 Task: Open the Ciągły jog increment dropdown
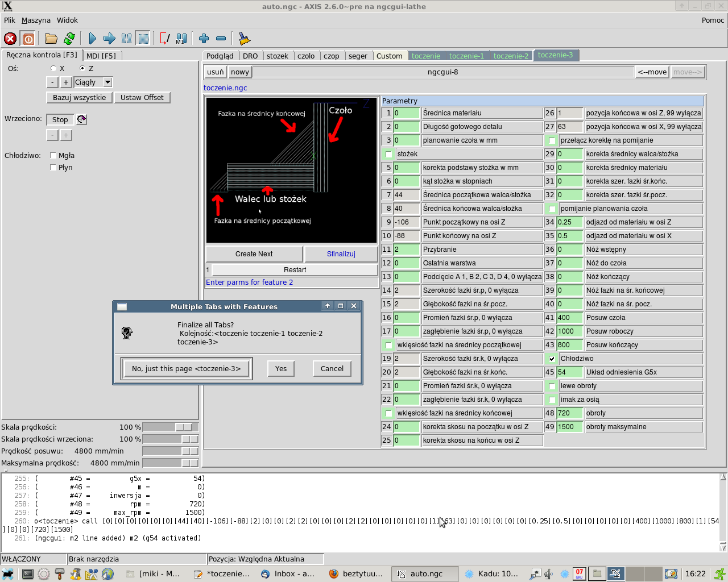click(x=107, y=82)
